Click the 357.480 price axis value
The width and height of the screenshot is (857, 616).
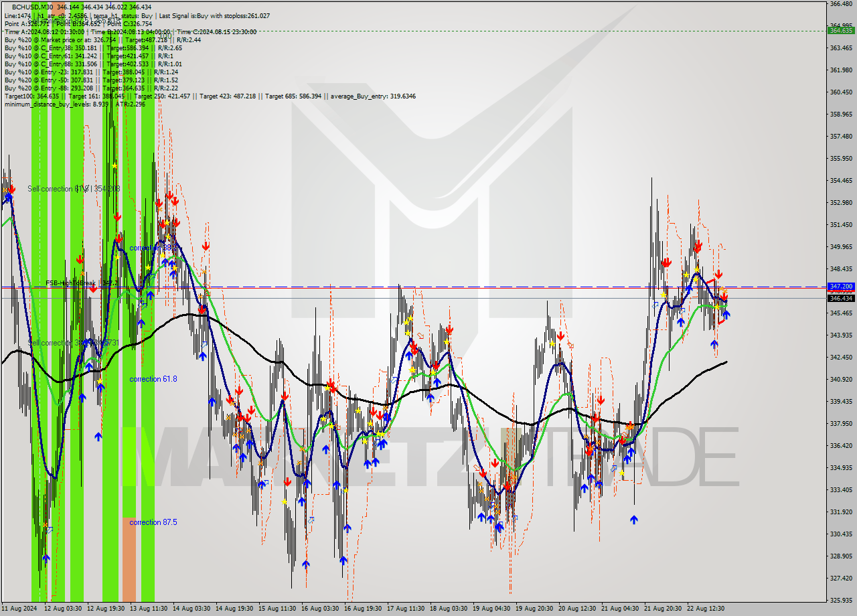841,137
